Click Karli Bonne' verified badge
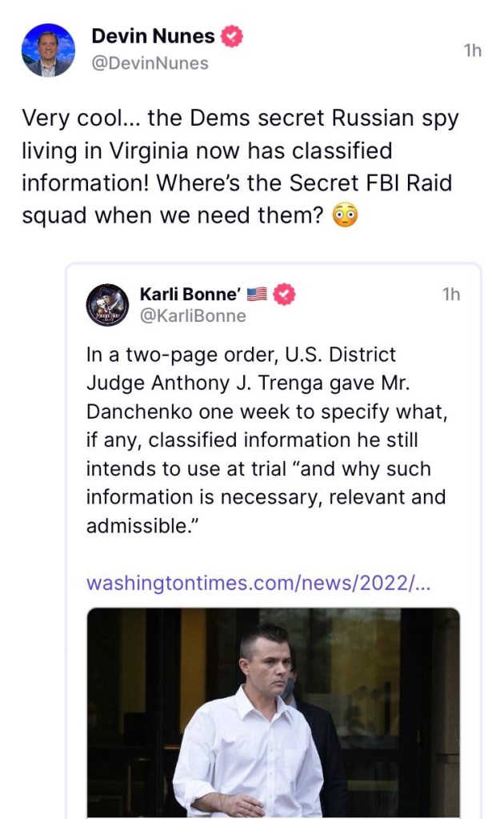 (x=284, y=295)
